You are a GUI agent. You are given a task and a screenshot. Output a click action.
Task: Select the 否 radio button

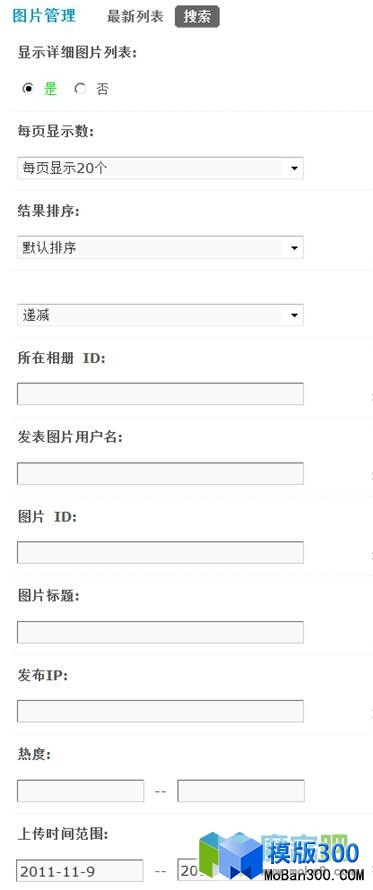[x=80, y=89]
